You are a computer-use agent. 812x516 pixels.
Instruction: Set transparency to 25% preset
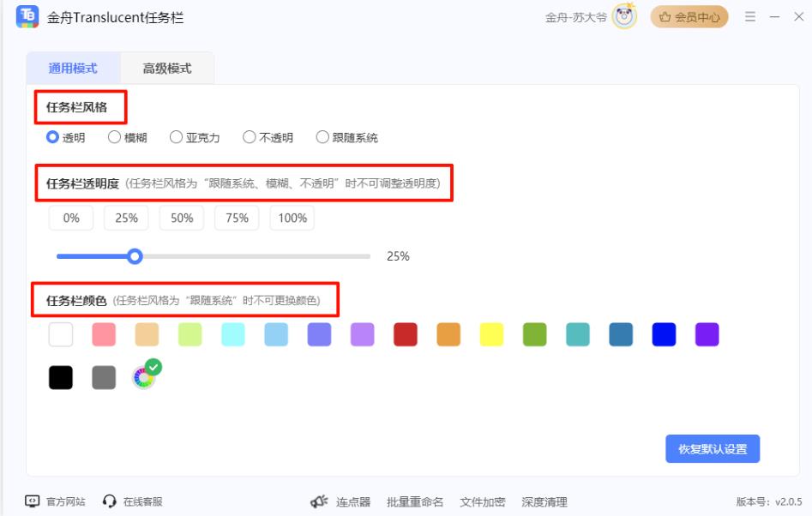tap(126, 218)
